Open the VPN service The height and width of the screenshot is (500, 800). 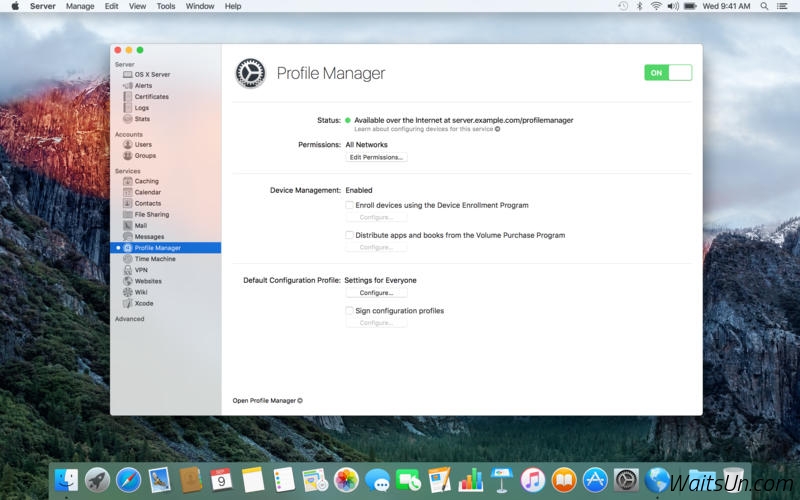pos(135,270)
